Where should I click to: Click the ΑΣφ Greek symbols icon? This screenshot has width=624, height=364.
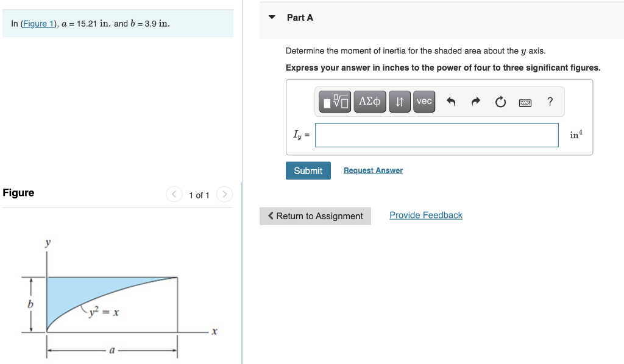pos(369,102)
